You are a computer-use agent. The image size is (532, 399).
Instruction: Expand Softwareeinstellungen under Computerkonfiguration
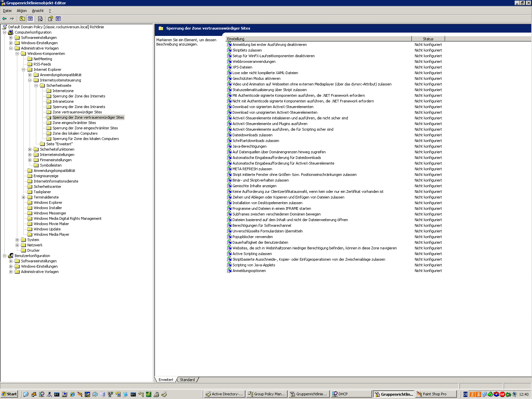point(11,38)
